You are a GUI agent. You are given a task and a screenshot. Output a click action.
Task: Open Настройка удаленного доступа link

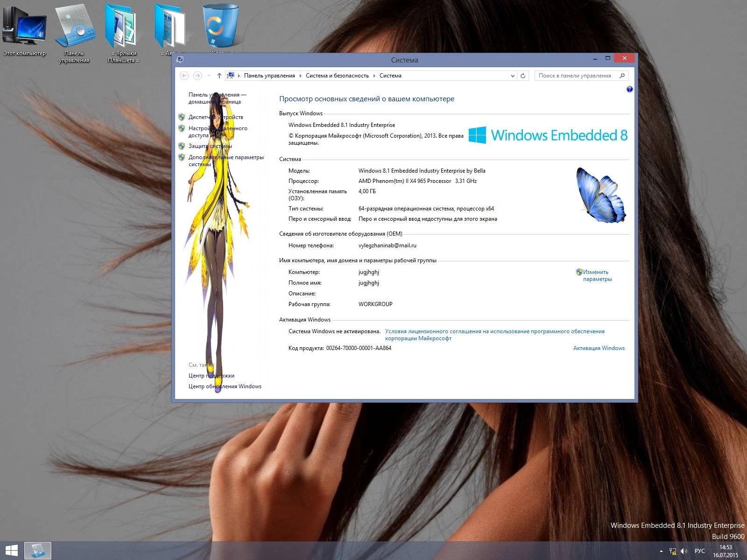point(218,132)
